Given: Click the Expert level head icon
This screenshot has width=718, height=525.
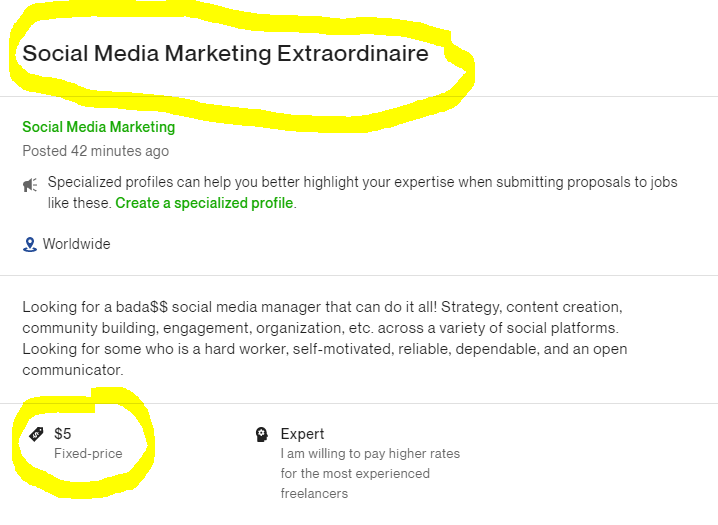Looking at the screenshot, I should [261, 434].
